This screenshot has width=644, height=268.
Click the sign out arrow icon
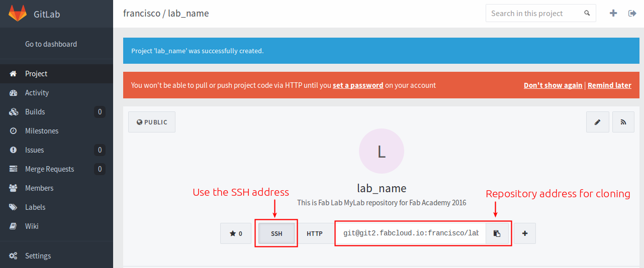point(632,14)
